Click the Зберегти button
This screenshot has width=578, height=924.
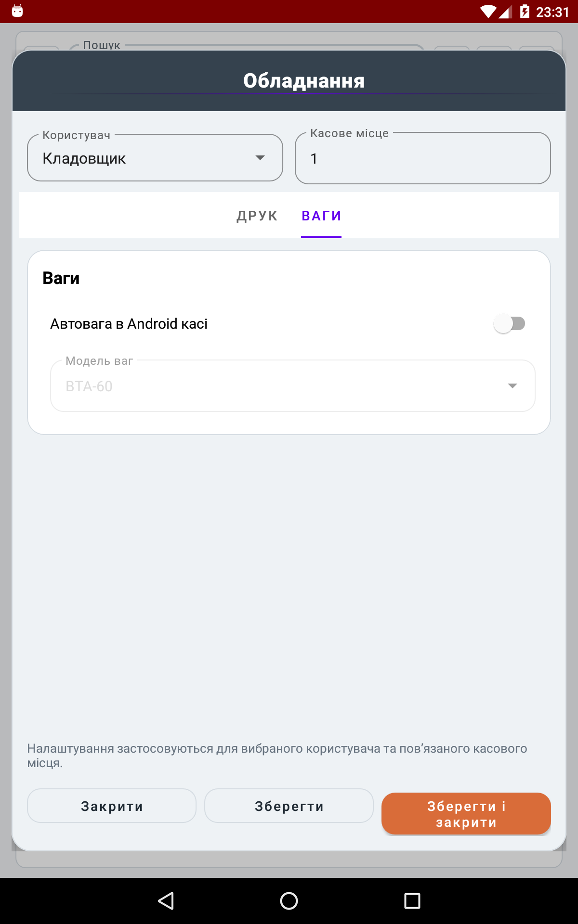coord(289,806)
